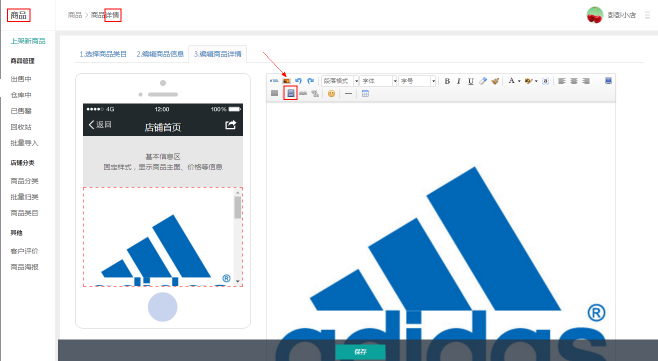The height and width of the screenshot is (361, 658).
Task: Insert an emoticon smiley
Action: point(332,94)
